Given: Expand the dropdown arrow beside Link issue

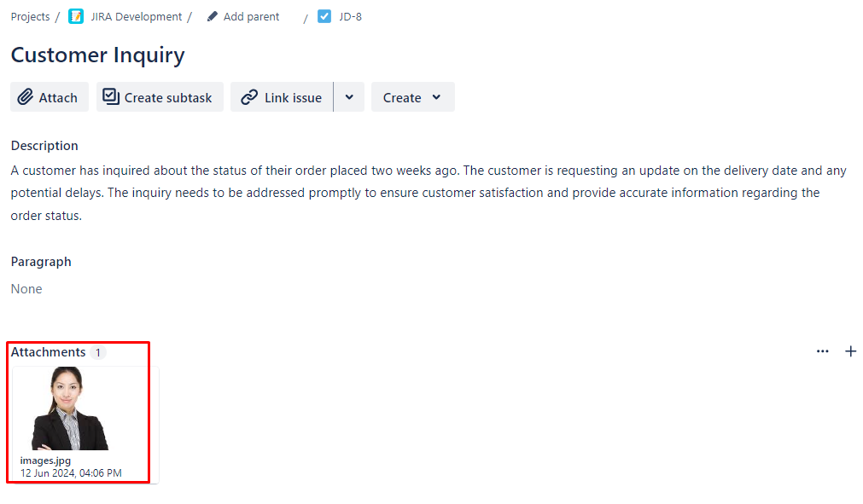Looking at the screenshot, I should pos(349,97).
